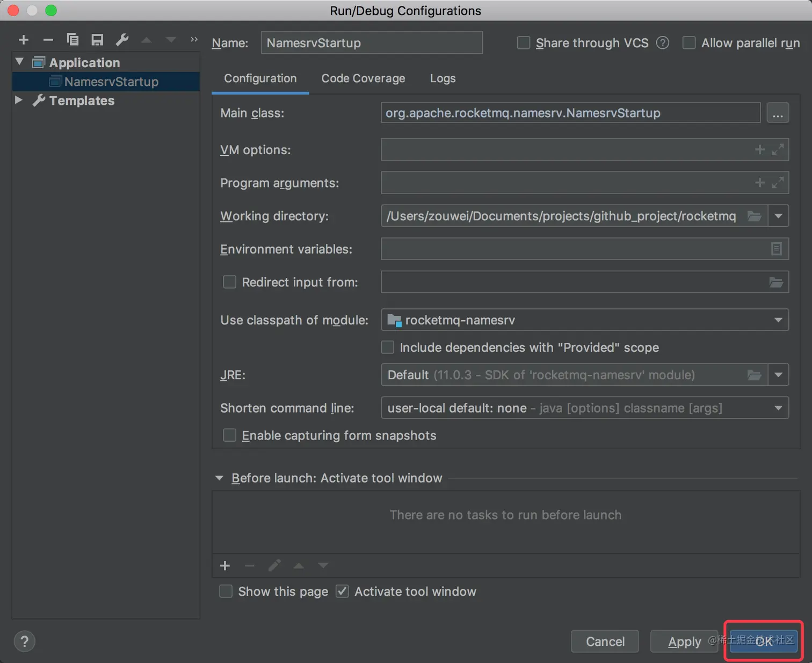The width and height of the screenshot is (812, 663).
Task: Show more toolbar actions via double chevron
Action: [x=194, y=39]
